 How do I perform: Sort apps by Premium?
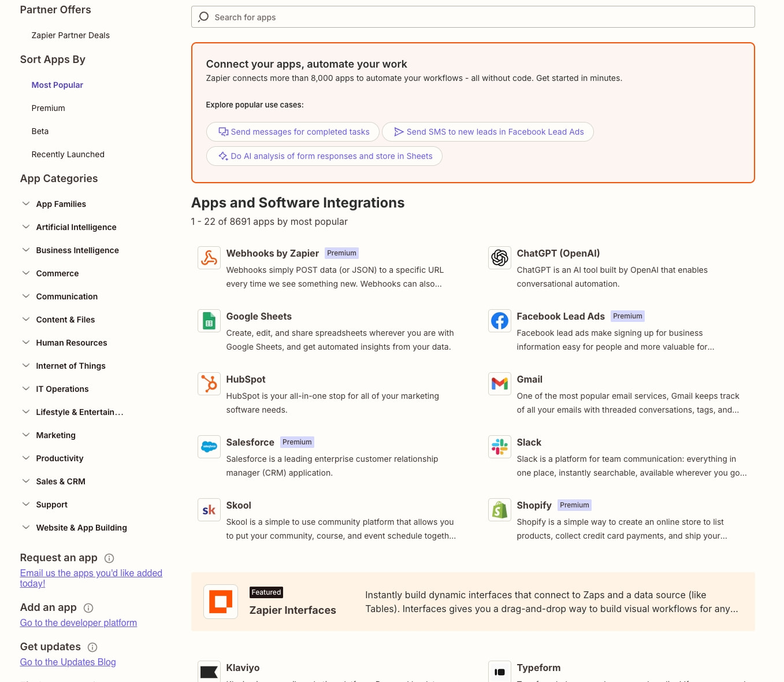[x=48, y=108]
